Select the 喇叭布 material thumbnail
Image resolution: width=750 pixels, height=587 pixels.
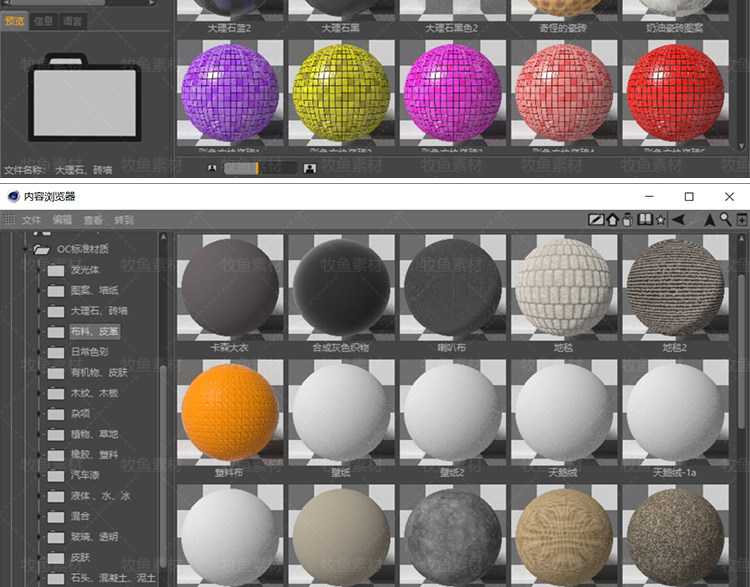452,288
